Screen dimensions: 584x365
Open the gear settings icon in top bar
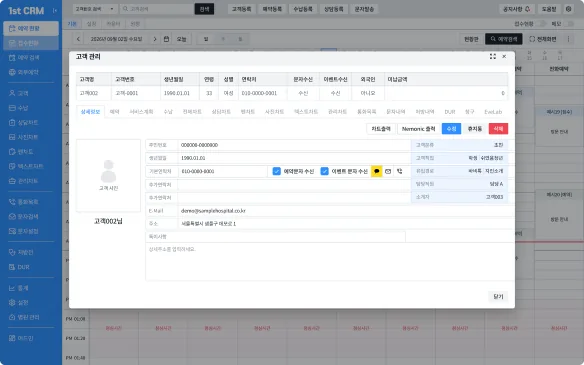[568, 9]
